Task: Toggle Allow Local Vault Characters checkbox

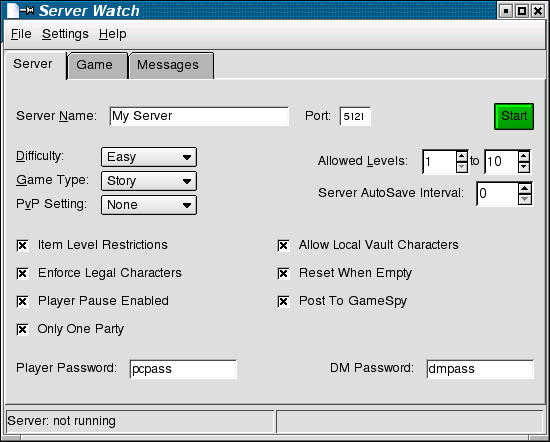Action: pos(283,245)
